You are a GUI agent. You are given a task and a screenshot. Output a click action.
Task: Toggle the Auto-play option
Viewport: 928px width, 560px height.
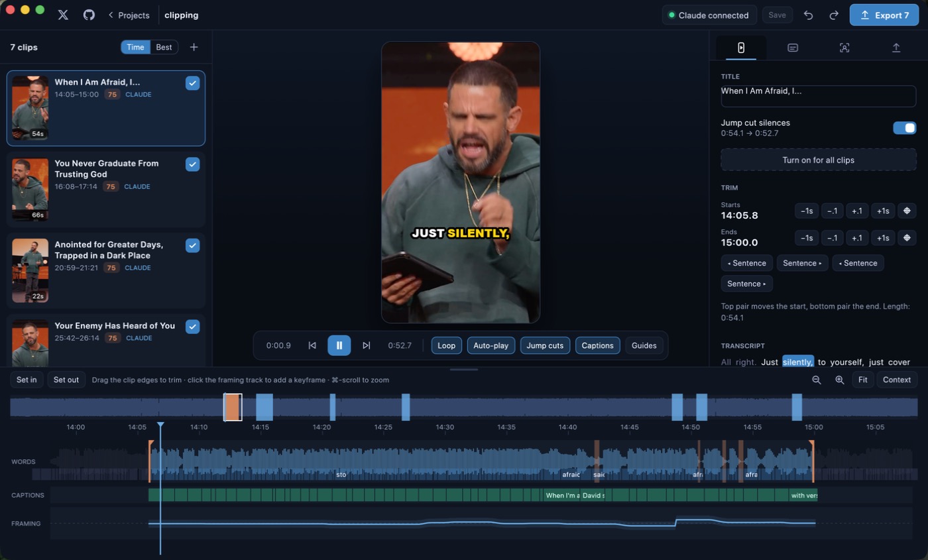(x=491, y=345)
